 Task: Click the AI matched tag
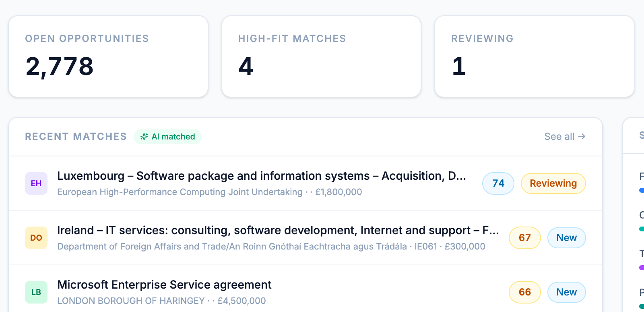coord(168,137)
